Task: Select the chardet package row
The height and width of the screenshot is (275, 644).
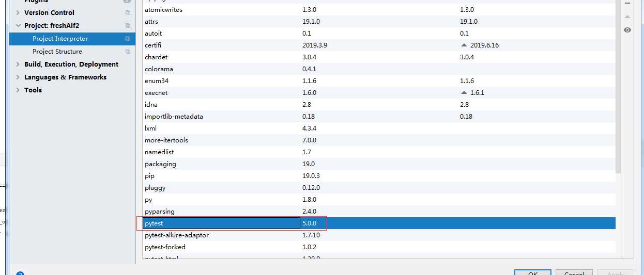Action: tap(379, 57)
